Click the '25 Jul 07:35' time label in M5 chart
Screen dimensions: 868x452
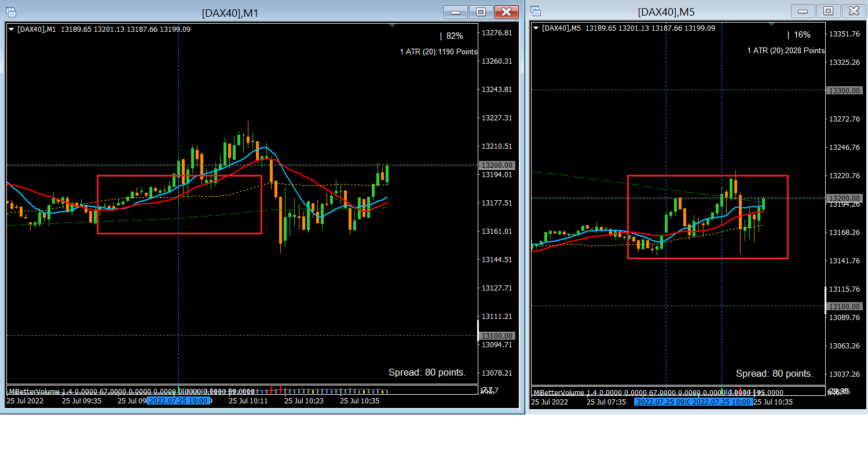(x=606, y=402)
